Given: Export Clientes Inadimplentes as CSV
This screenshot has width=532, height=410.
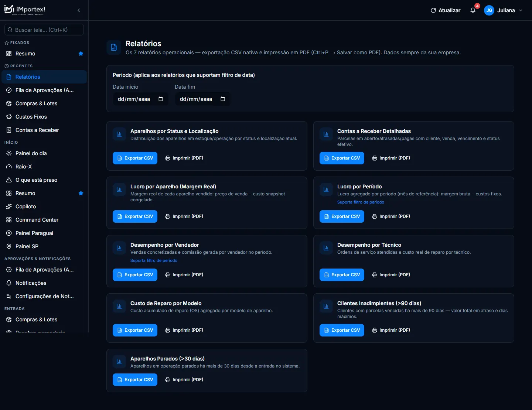Looking at the screenshot, I should tap(342, 330).
